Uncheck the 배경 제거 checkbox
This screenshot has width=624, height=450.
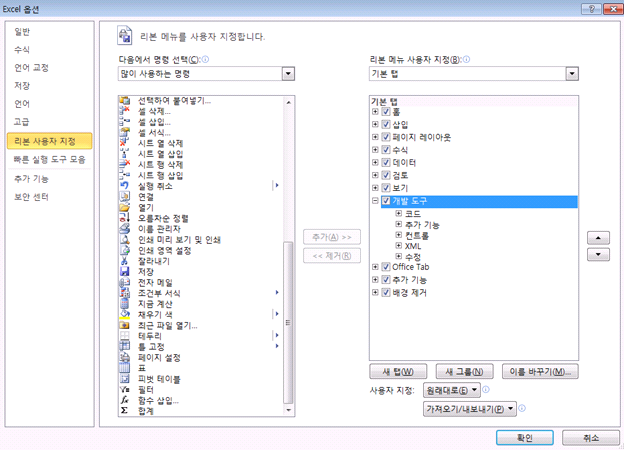[386, 292]
